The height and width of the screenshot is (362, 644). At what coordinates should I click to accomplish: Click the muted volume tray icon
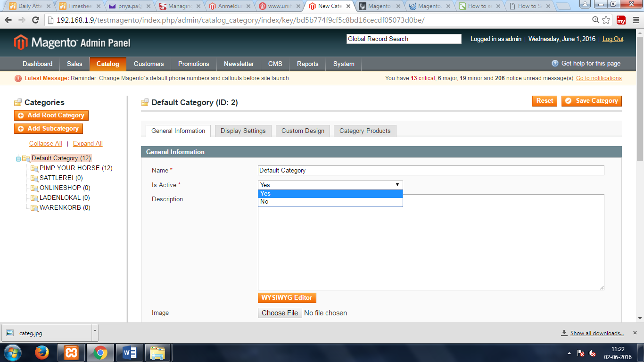pos(593,353)
